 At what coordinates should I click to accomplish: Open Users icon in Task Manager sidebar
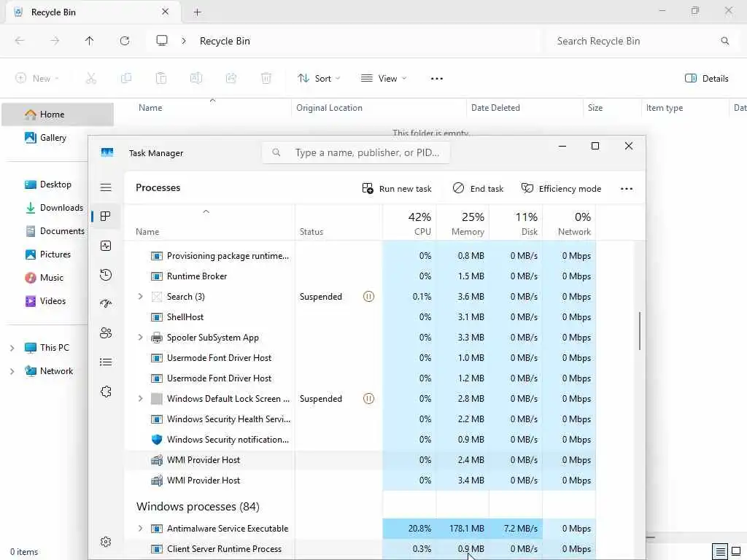[106, 332]
